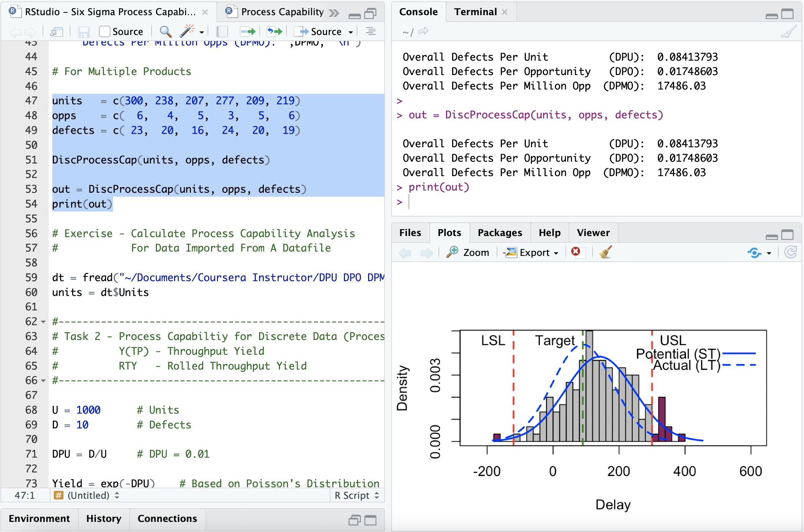Clear all plots with broom icon
Viewport: 804px width, 532px height.
point(605,252)
